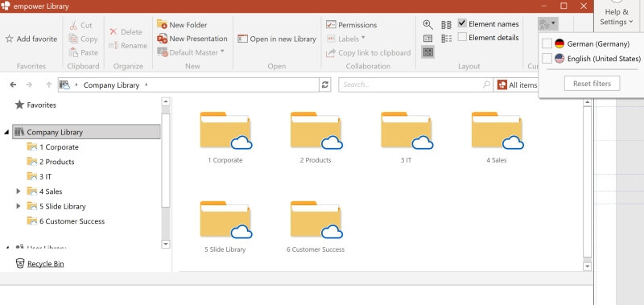Image resolution: width=644 pixels, height=305 pixels.
Task: Select 6 Customer Success in the tree
Action: click(x=66, y=221)
